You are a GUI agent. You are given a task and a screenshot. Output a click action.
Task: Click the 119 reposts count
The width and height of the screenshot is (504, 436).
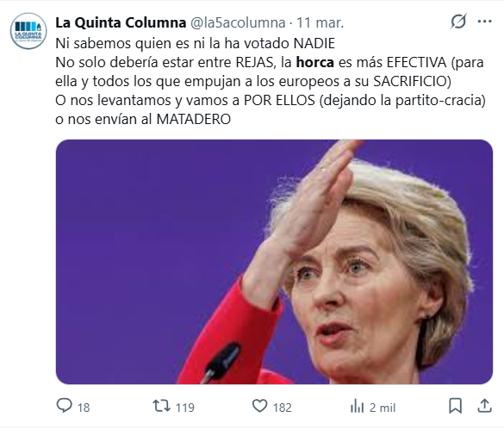(x=185, y=408)
